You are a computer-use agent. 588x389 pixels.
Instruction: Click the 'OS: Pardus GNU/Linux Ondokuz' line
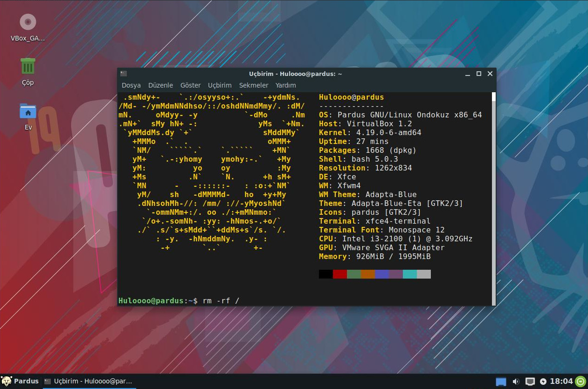pos(401,115)
